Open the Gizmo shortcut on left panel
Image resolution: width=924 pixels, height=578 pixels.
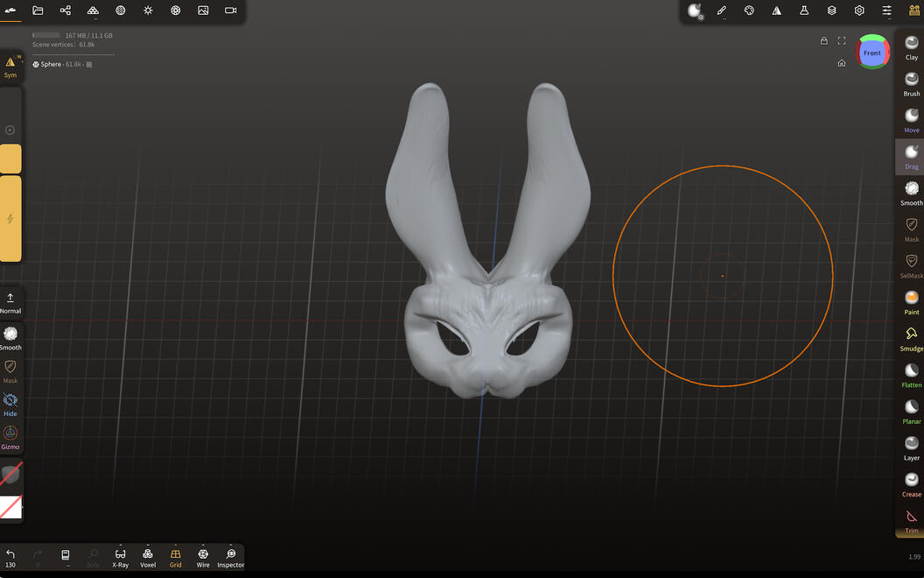pyautogui.click(x=10, y=437)
